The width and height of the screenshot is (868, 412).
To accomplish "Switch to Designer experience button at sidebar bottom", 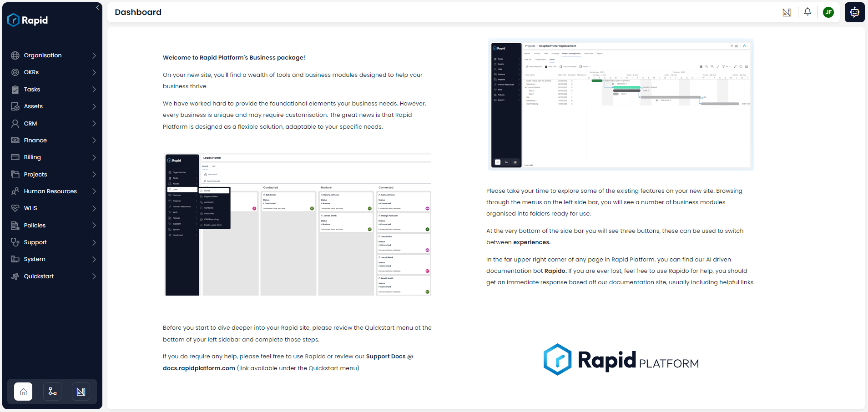I will (52, 392).
